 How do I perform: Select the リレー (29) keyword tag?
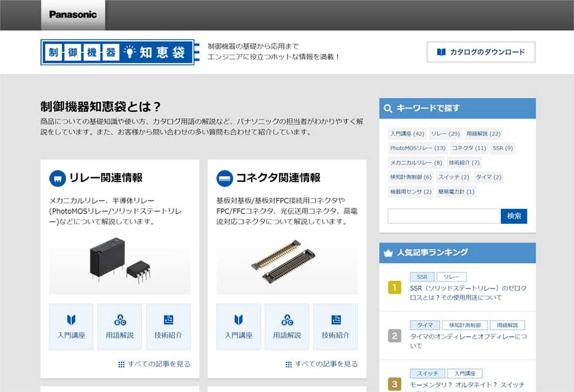[x=445, y=134]
